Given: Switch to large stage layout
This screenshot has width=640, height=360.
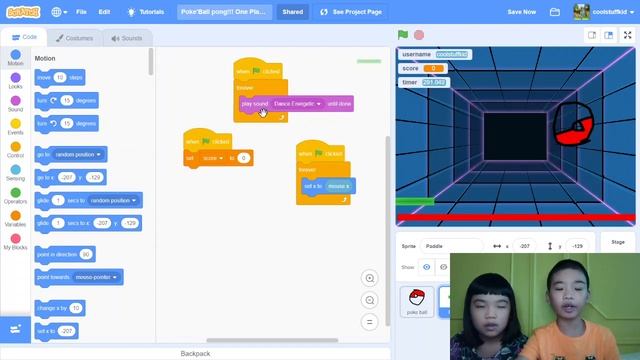Looking at the screenshot, I should point(609,35).
